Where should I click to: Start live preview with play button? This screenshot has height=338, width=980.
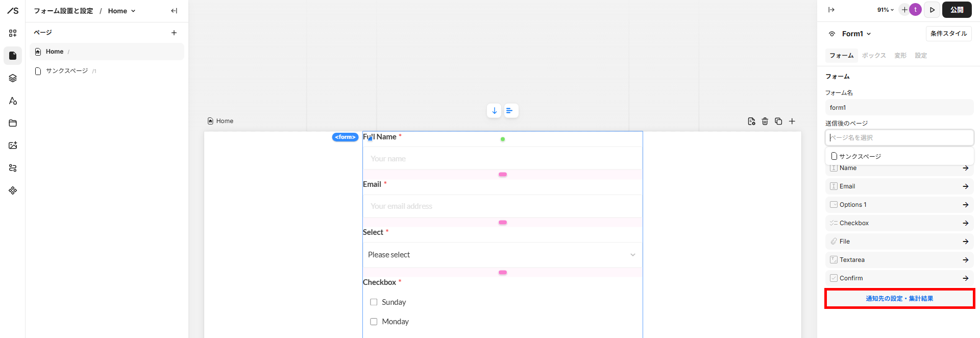click(932, 10)
